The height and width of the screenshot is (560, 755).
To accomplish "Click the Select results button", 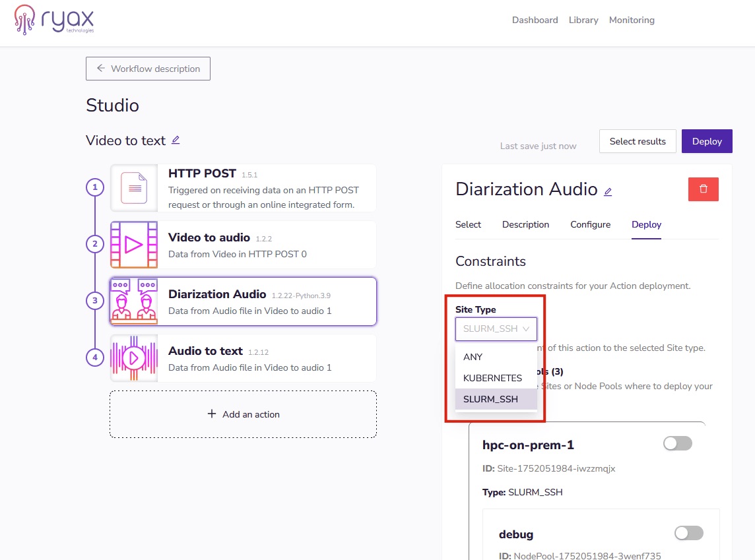I will tap(637, 141).
